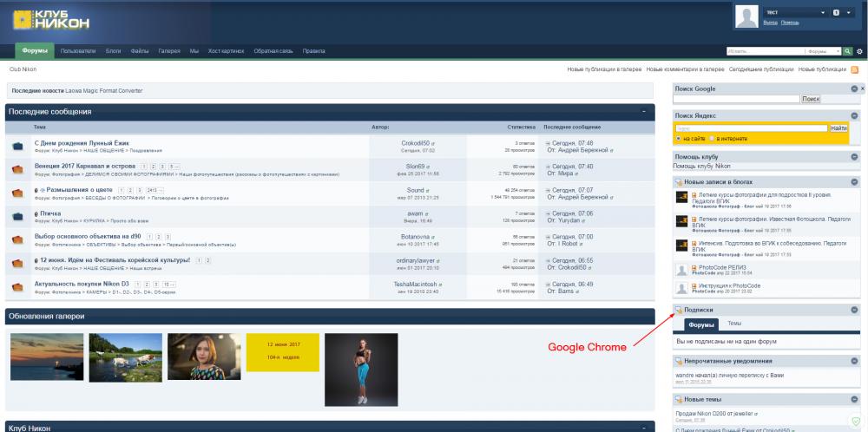The width and height of the screenshot is (868, 432).
Task: Focus the Yandex search text field
Action: click(752, 128)
